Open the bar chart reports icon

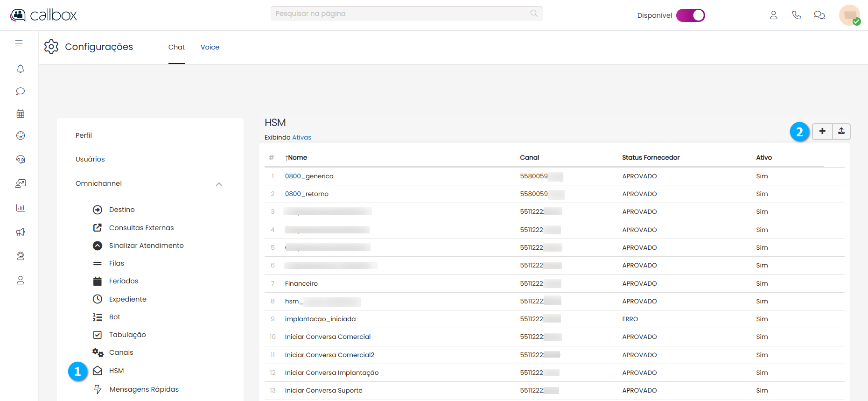coord(20,208)
